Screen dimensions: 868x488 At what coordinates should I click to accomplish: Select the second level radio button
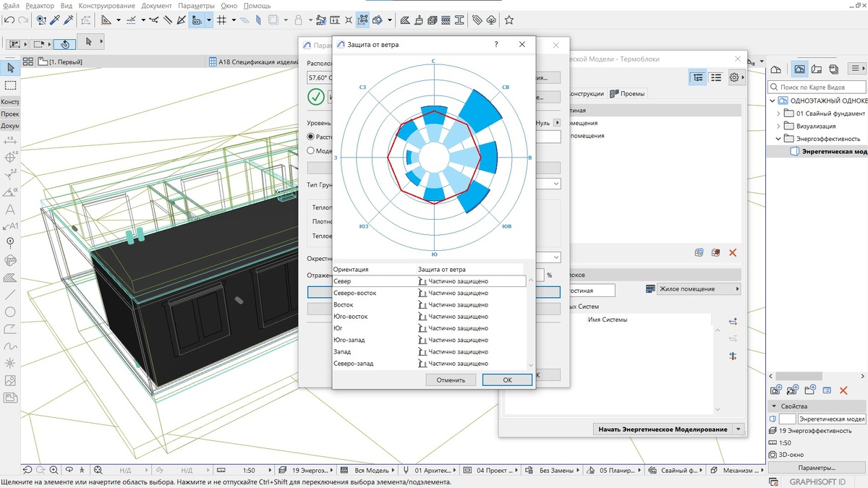tap(312, 151)
